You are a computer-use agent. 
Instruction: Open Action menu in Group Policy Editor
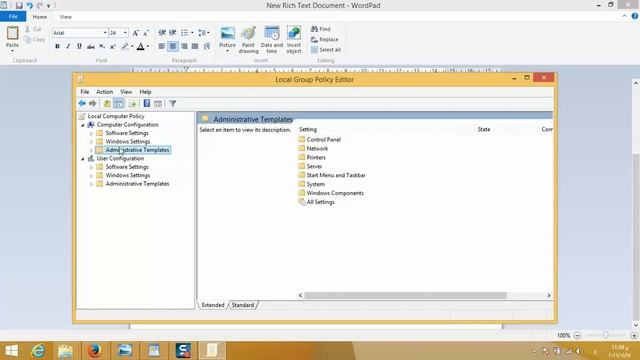pos(104,92)
